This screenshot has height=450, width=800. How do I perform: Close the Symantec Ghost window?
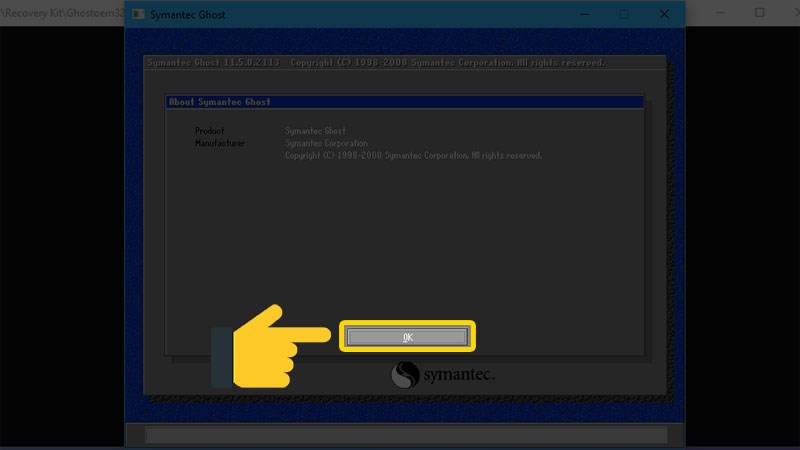click(664, 14)
